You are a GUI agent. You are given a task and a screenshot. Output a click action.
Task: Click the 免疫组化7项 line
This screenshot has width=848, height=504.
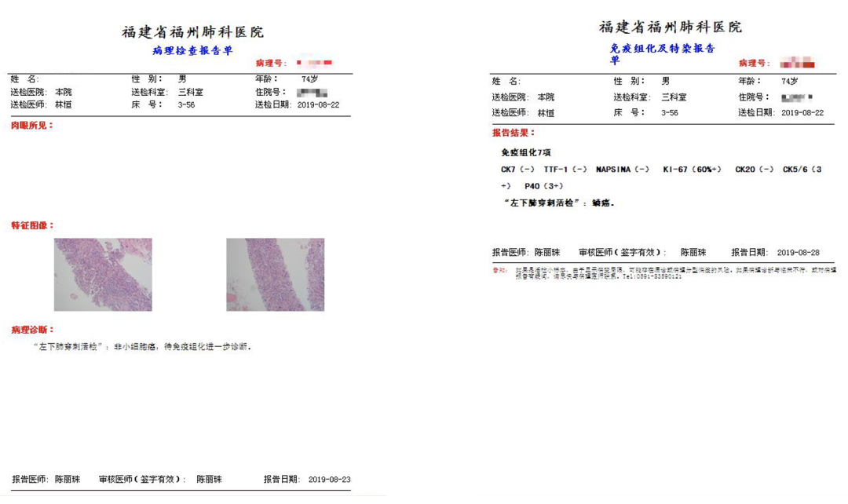click(525, 152)
